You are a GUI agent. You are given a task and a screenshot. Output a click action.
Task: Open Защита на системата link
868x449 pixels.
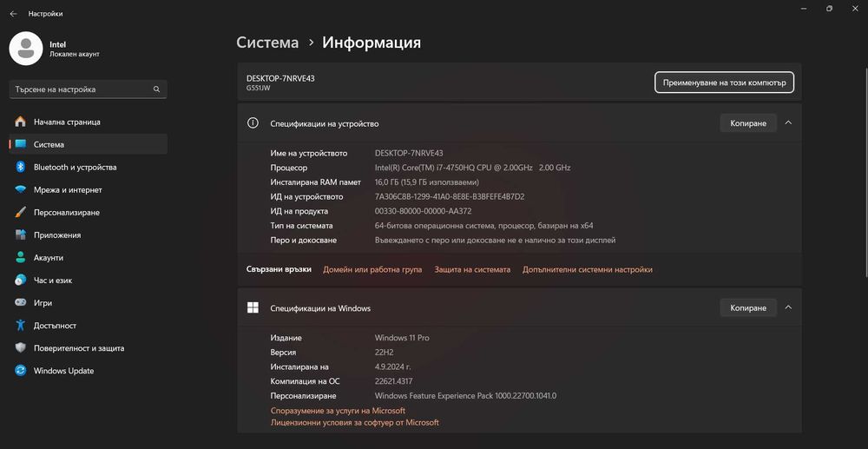pyautogui.click(x=472, y=269)
